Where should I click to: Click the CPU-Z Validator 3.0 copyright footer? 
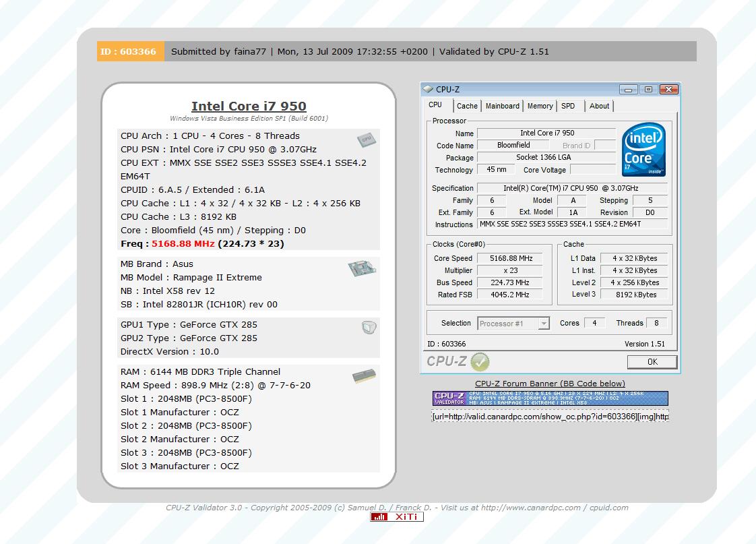click(397, 508)
